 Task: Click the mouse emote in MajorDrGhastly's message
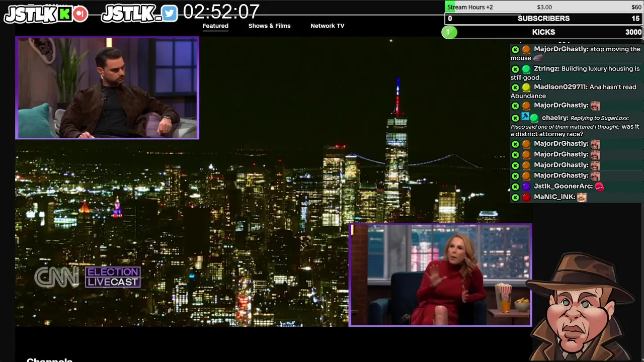pyautogui.click(x=537, y=58)
